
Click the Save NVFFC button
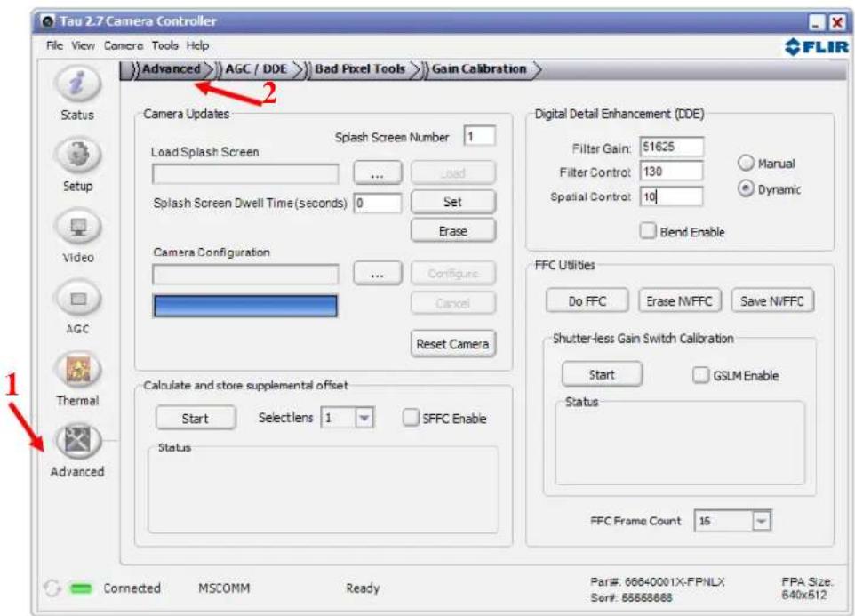(772, 301)
